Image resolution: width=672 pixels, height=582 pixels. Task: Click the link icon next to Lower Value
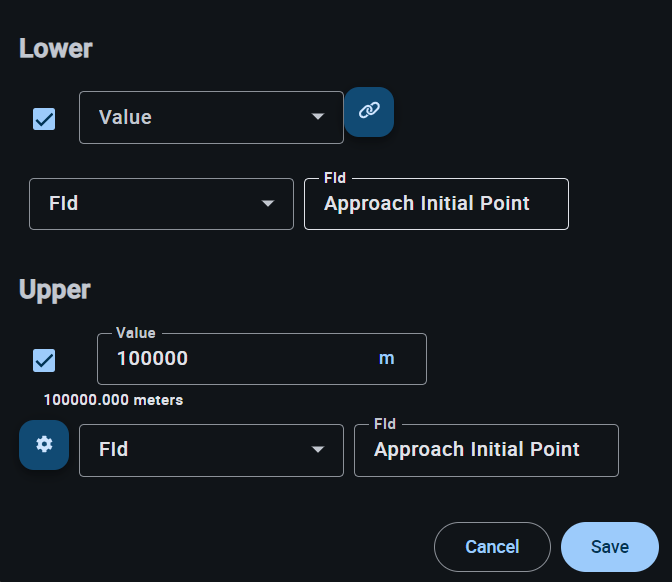pos(369,111)
